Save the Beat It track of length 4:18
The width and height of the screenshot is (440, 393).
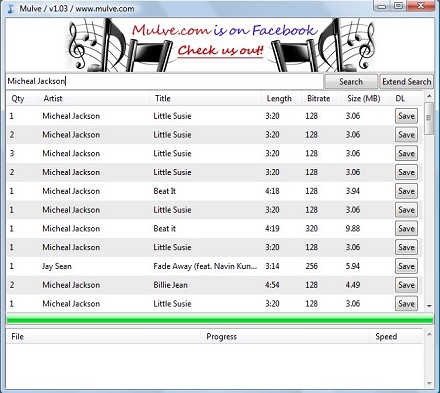click(406, 191)
